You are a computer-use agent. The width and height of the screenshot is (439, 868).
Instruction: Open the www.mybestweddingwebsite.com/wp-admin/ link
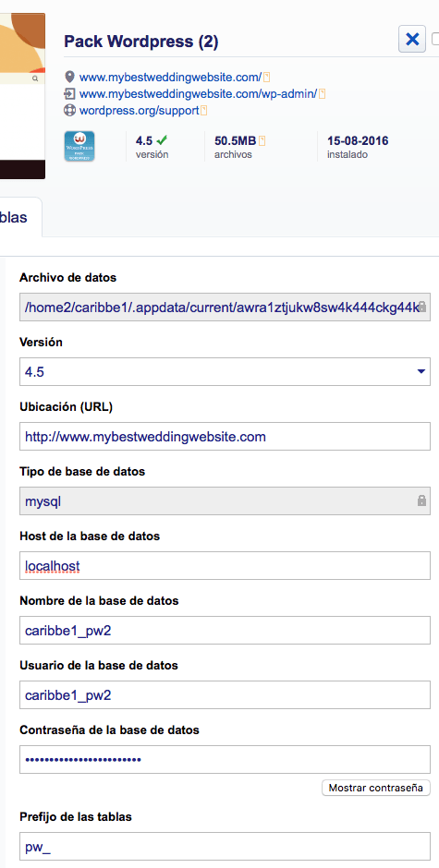click(198, 93)
